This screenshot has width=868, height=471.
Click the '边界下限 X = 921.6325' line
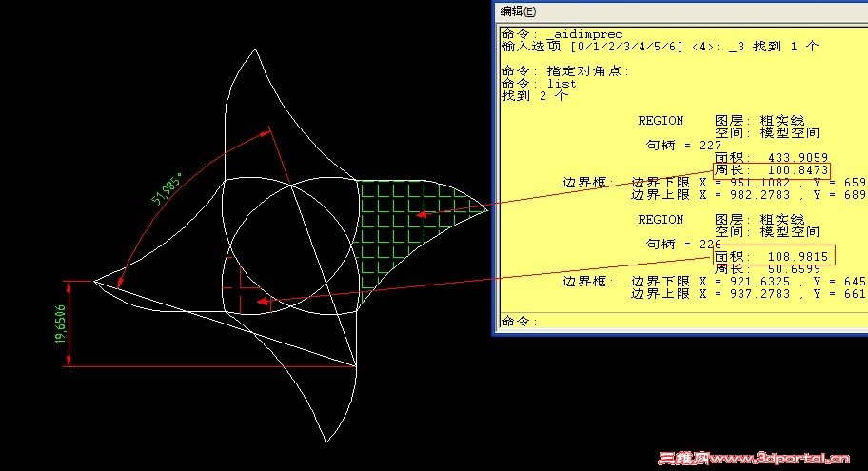pyautogui.click(x=748, y=281)
